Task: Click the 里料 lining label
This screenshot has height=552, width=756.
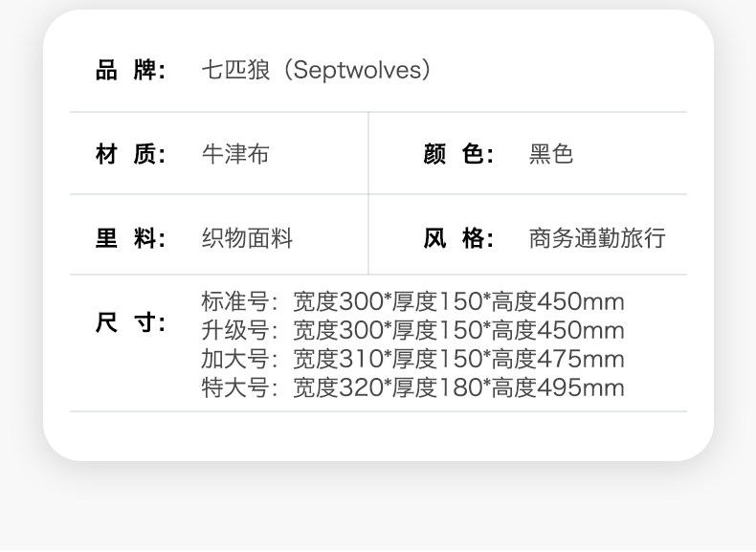Action: (131, 238)
